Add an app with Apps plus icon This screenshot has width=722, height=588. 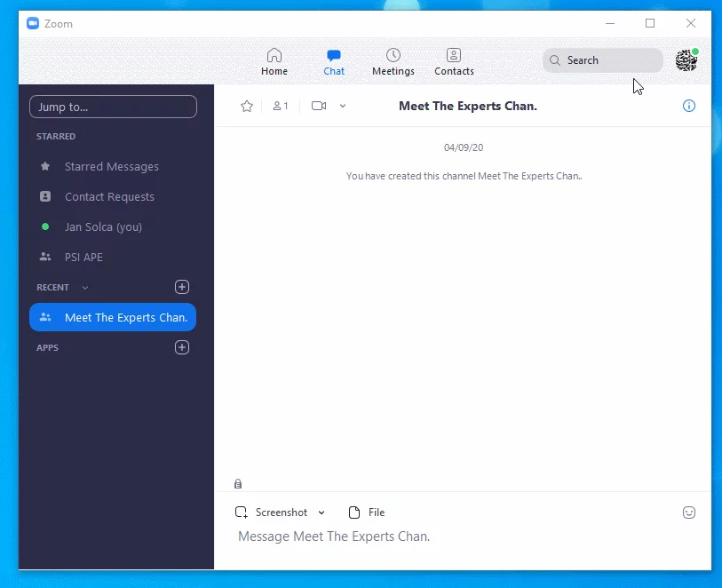point(182,347)
